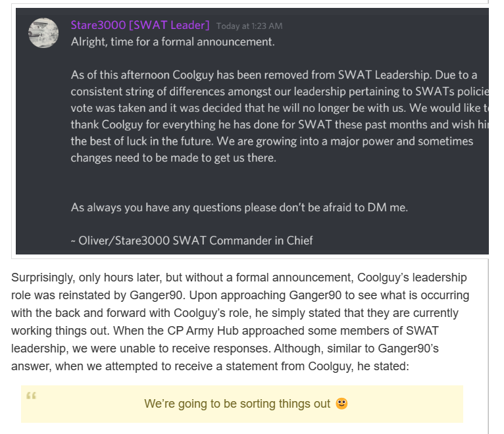Screen dimensions: 504x434
Task: Click the 'Alright, time for a formal announcement.' line
Action: [x=172, y=42]
